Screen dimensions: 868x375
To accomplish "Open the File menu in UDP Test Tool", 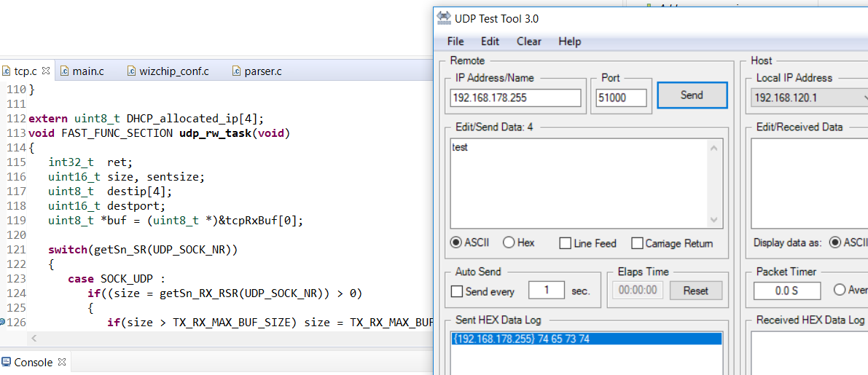I will pos(455,42).
